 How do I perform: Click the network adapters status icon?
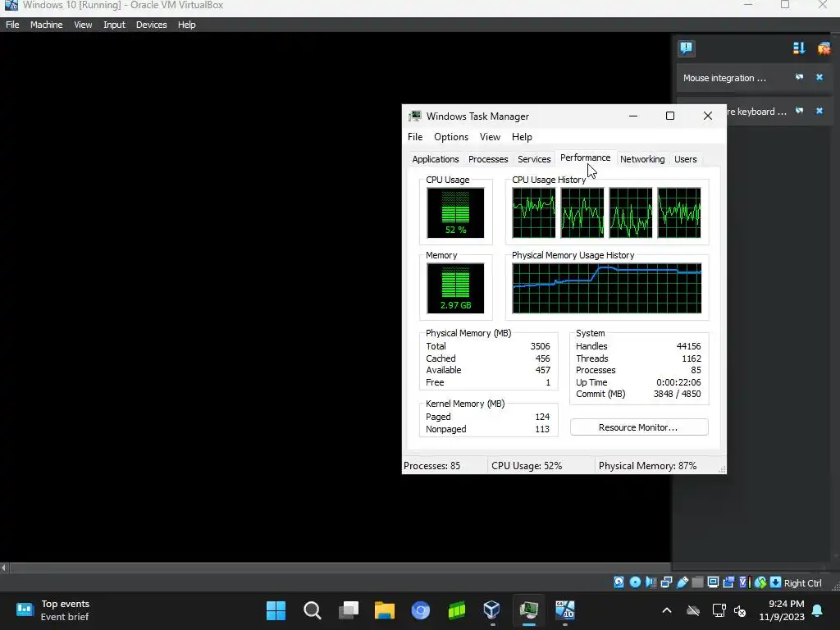click(x=666, y=582)
